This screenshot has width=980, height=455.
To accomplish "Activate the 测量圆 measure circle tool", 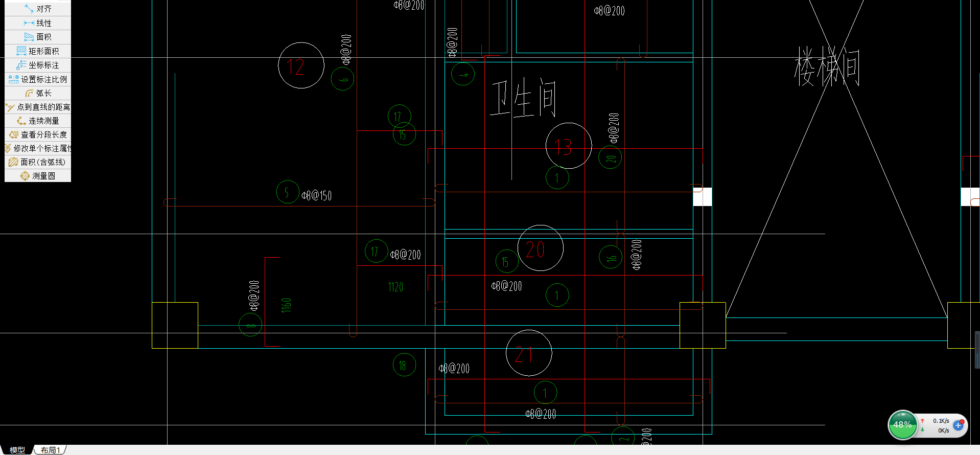I will [38, 176].
